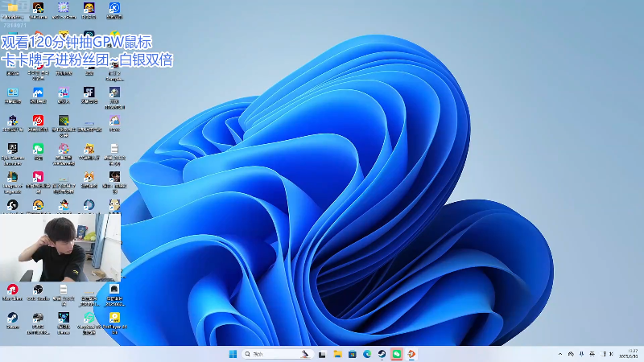Launch Microsoft Edge from the taskbar
644x362 pixels.
(x=367, y=354)
